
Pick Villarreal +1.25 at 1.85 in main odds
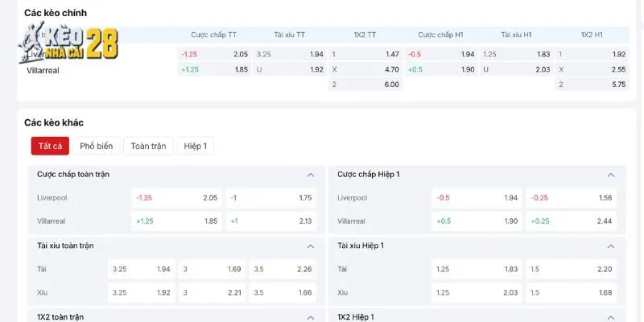tap(214, 69)
